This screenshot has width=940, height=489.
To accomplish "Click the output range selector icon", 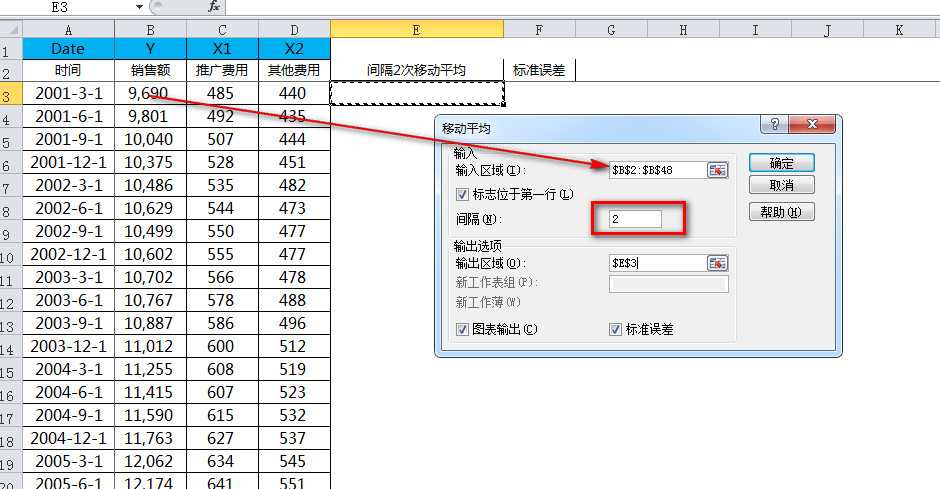I will tap(718, 263).
